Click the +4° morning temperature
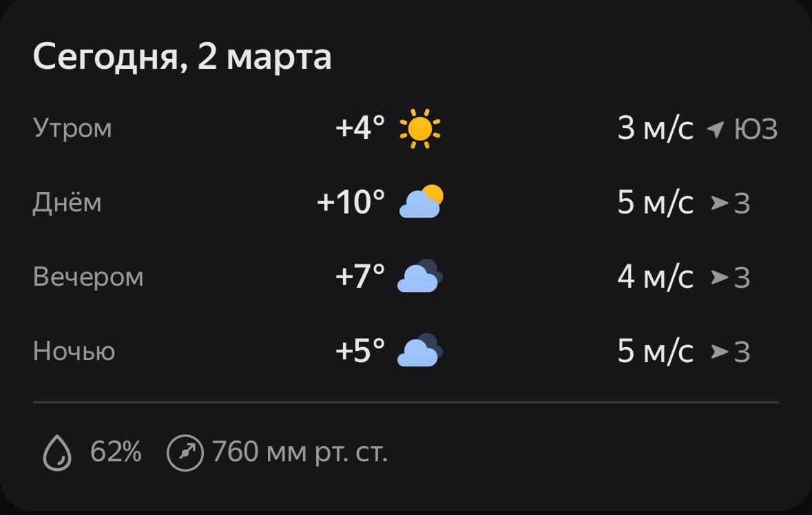Viewport: 812px width, 515px height. (x=360, y=128)
